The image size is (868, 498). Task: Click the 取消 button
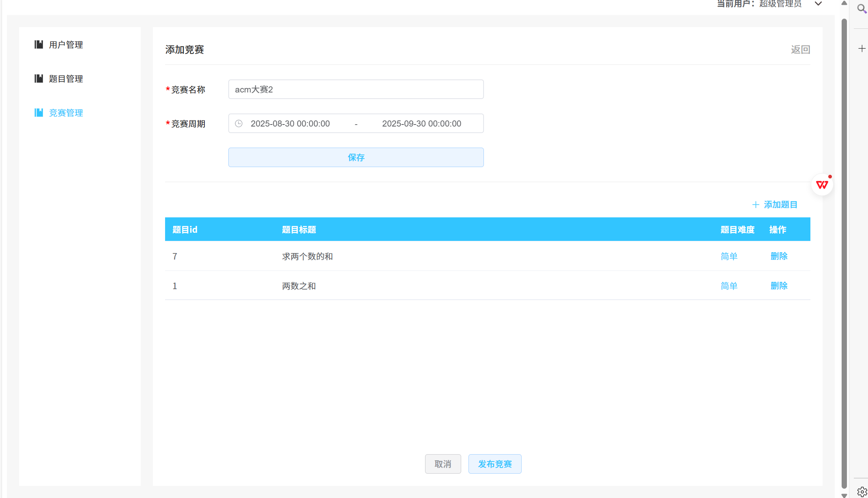[443, 464]
